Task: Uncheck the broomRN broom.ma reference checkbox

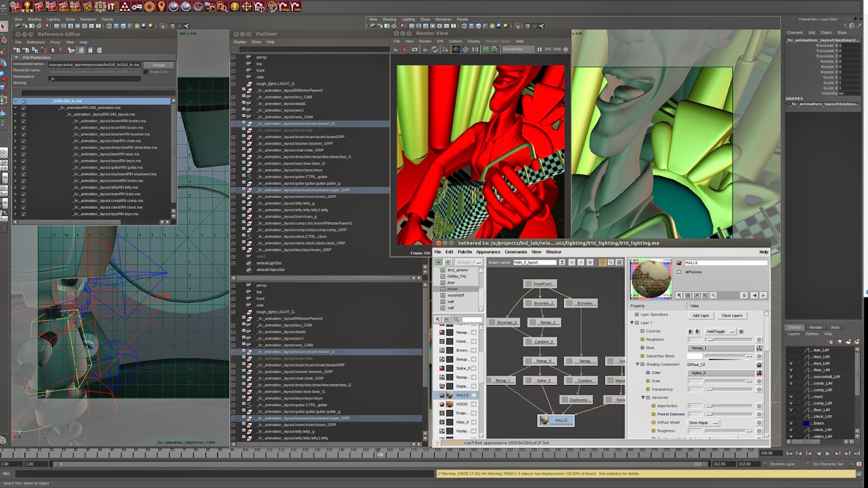Action: pyautogui.click(x=23, y=121)
